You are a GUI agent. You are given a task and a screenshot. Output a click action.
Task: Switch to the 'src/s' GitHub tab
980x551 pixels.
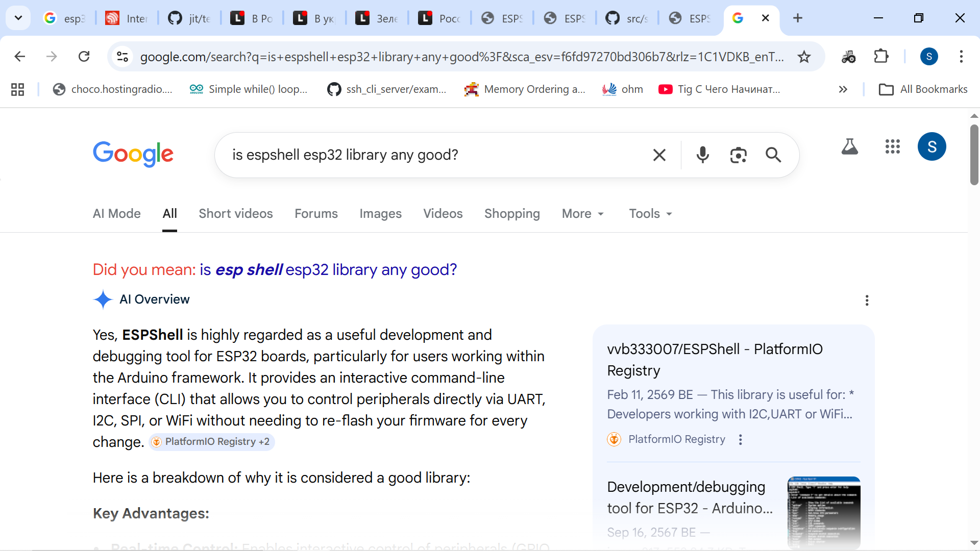coord(627,18)
